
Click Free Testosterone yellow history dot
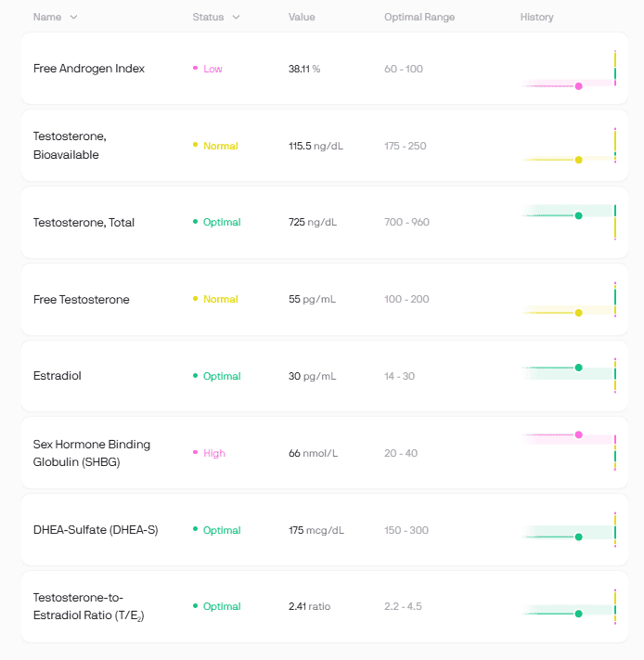578,313
